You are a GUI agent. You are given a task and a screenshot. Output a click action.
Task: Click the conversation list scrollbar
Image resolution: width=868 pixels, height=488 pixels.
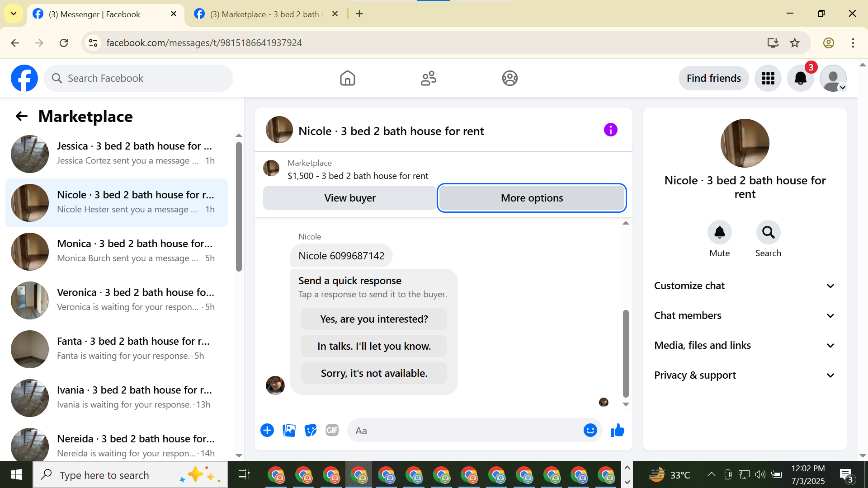239,207
